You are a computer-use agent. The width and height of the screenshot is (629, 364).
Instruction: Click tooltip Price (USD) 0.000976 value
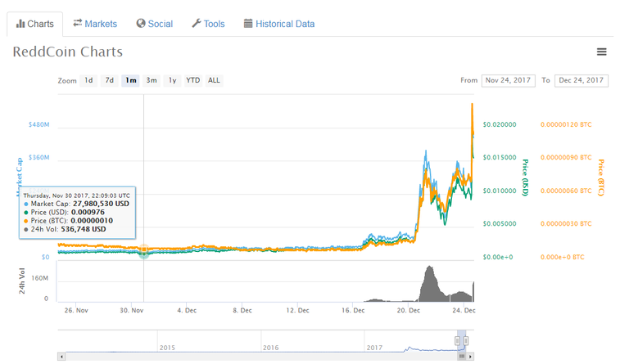(88, 212)
